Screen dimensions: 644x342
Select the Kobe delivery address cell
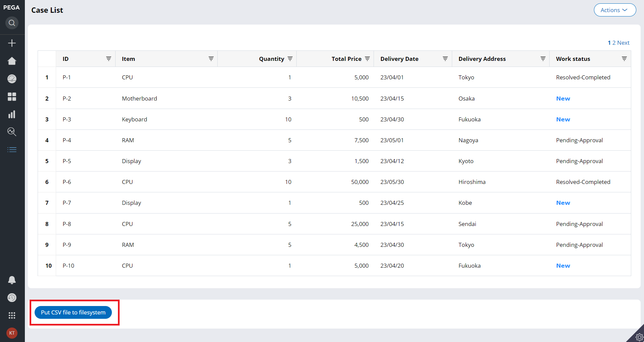(465, 203)
